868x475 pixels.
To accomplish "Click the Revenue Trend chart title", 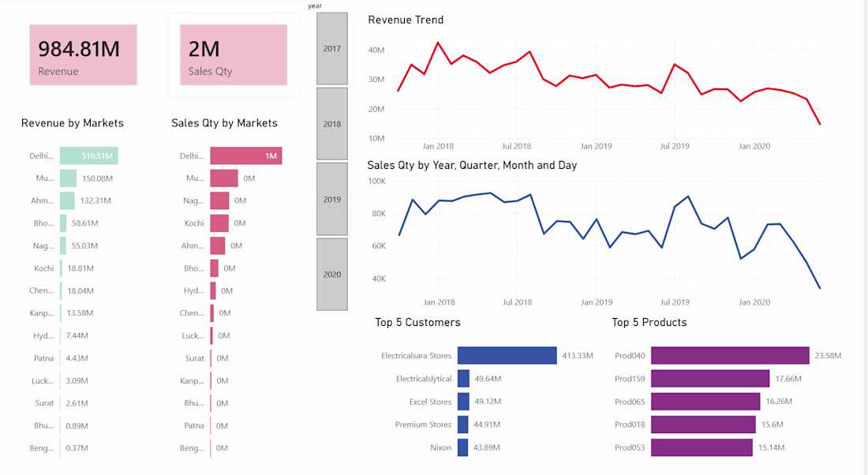I will click(x=406, y=20).
